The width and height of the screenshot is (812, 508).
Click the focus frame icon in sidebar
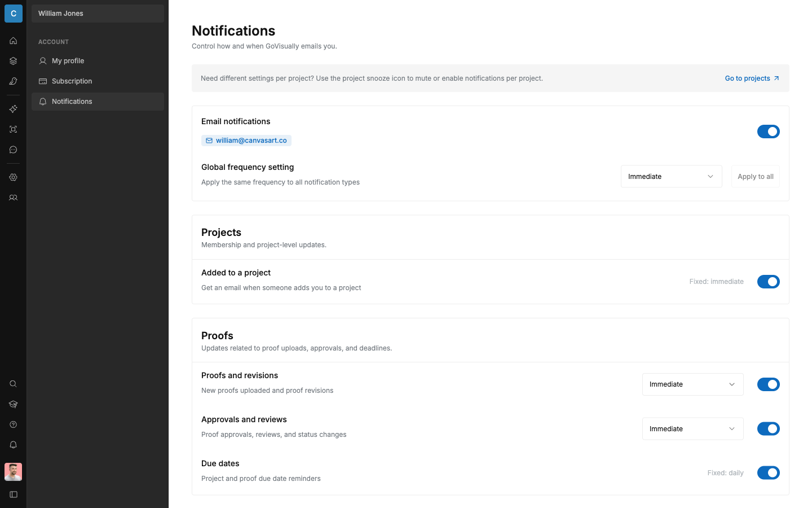(x=14, y=129)
